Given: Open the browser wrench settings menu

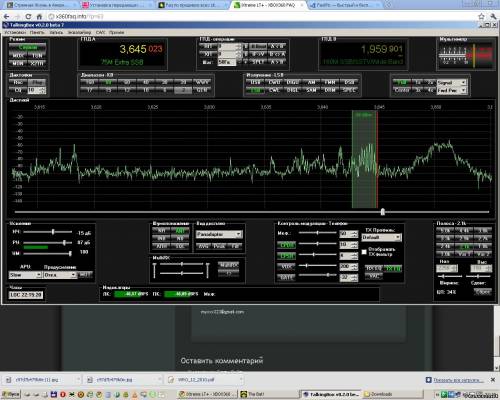Looking at the screenshot, I should [493, 16].
